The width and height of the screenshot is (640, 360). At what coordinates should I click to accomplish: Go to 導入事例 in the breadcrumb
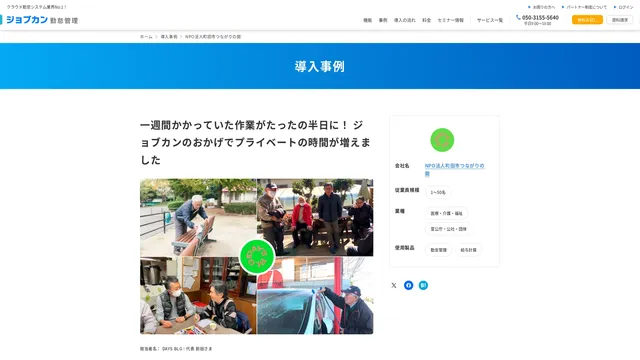pyautogui.click(x=169, y=37)
